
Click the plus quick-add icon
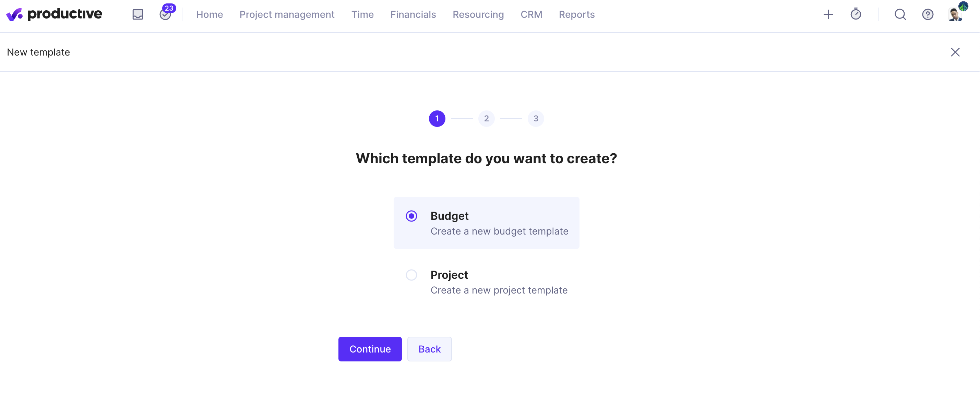[x=828, y=14]
